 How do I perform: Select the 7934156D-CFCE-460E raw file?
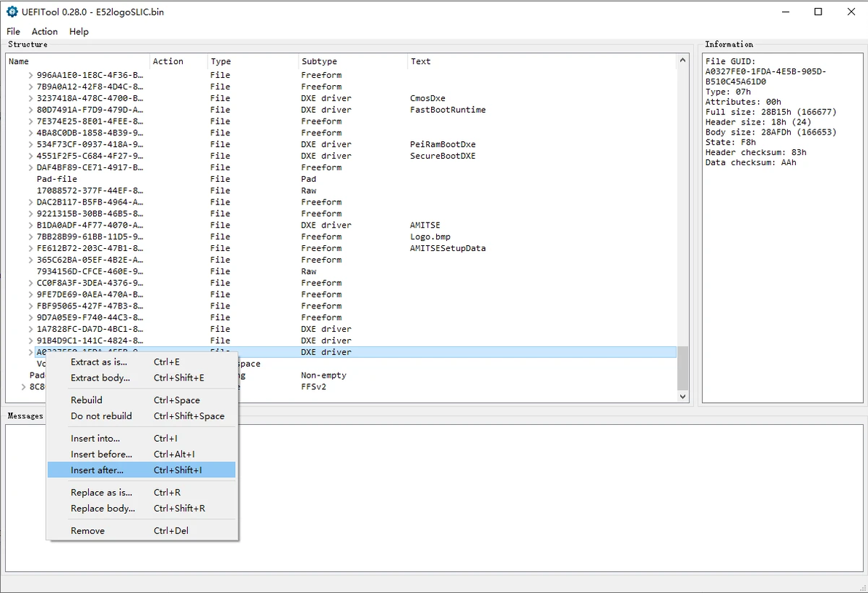[x=342, y=271]
